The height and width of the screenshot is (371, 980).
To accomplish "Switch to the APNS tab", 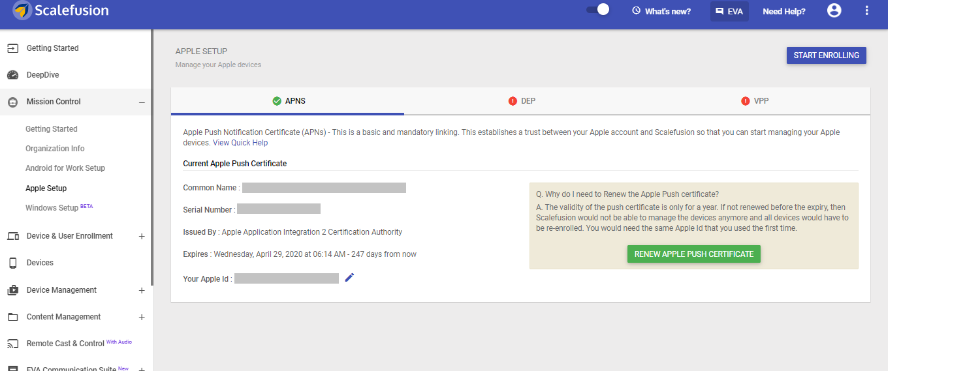I will (287, 101).
